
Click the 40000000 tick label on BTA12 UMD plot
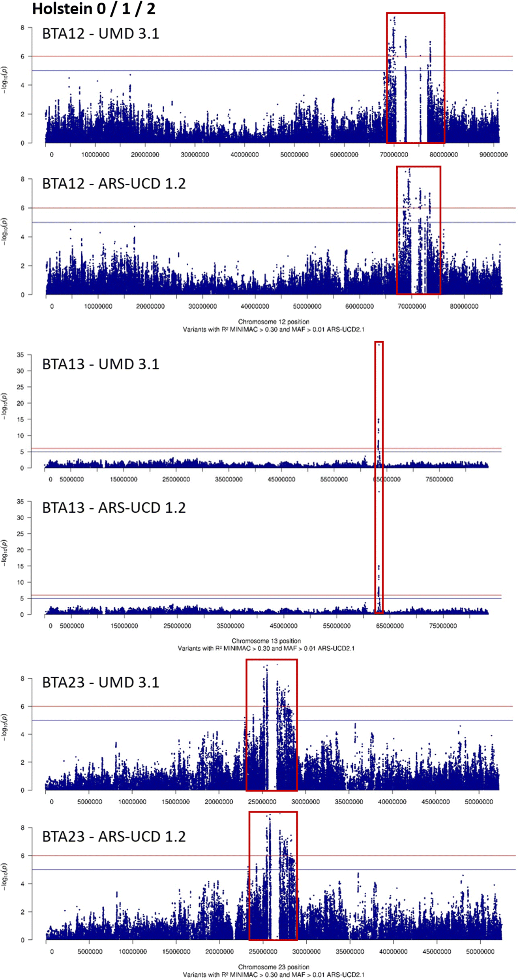click(245, 155)
